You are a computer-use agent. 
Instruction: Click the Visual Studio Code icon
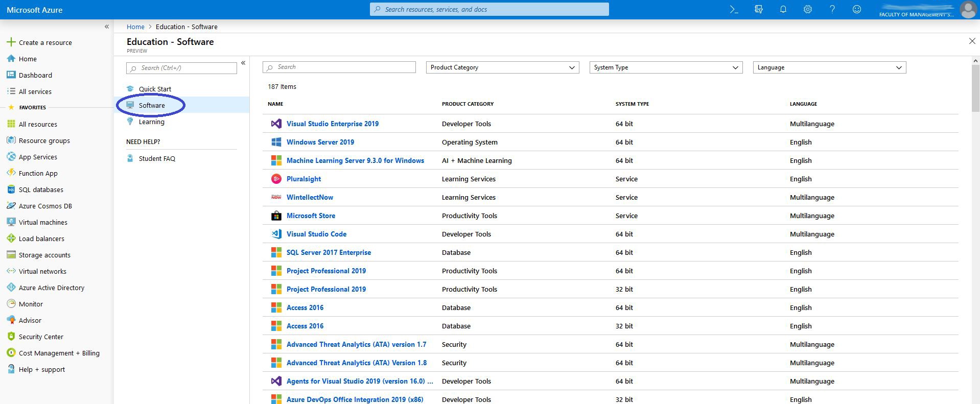[276, 234]
